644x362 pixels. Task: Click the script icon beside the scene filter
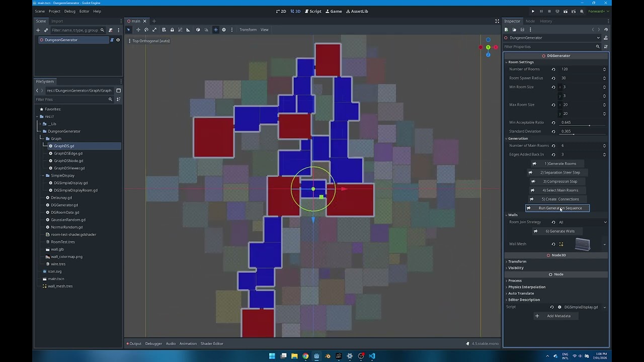112,30
